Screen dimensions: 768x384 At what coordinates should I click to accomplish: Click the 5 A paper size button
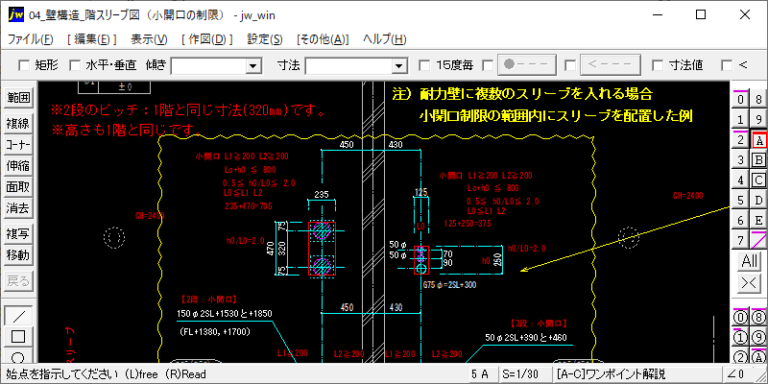click(481, 374)
